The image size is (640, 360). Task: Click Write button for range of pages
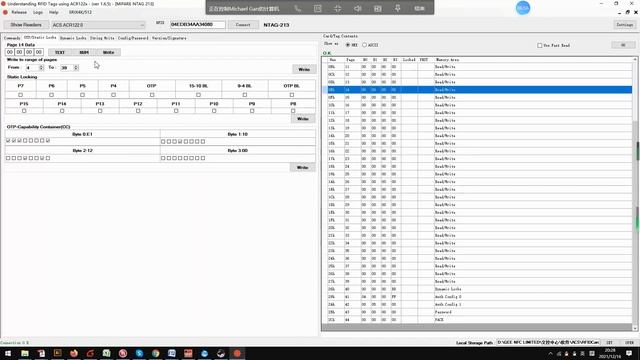(304, 69)
